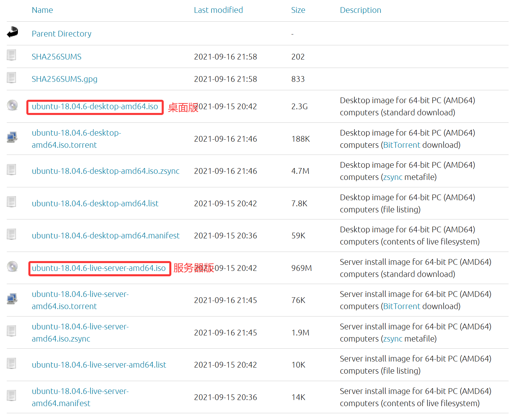Click the disc icon for desktop-amd64.iso

13,105
